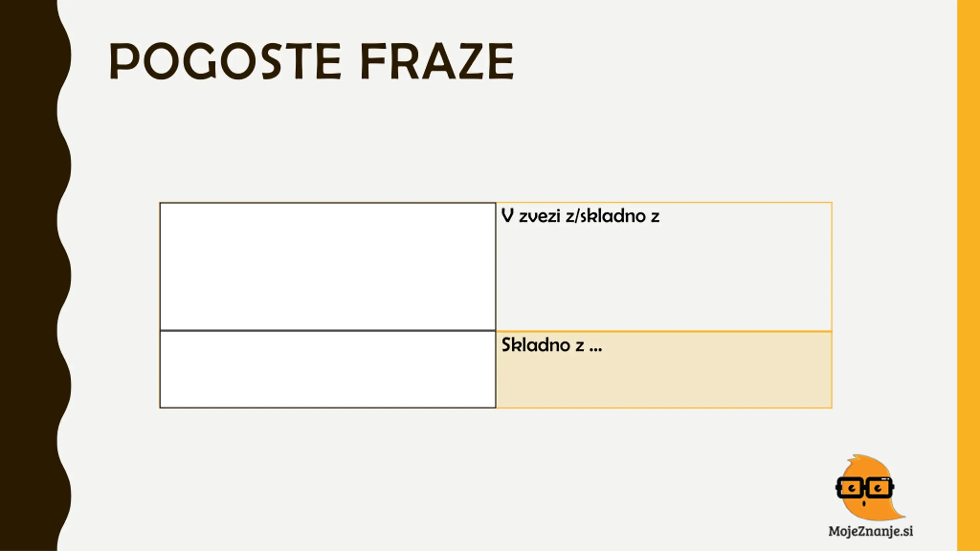
Task: Click the mascot's black glasses
Action: pos(865,487)
